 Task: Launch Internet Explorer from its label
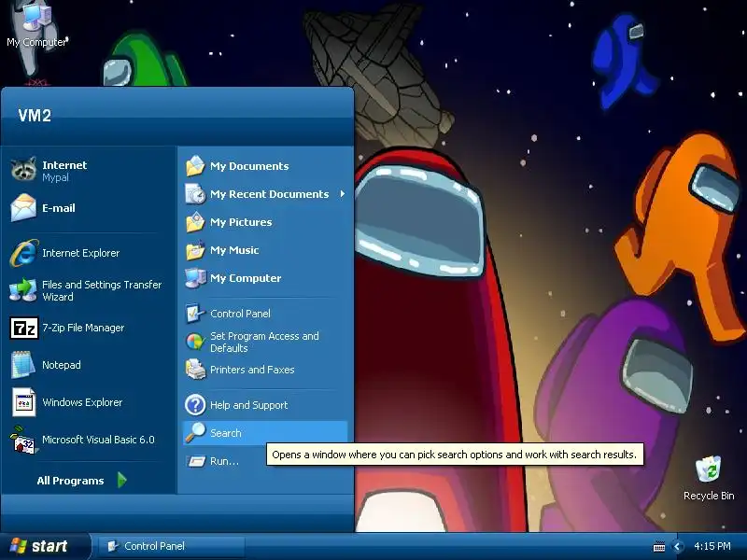81,253
